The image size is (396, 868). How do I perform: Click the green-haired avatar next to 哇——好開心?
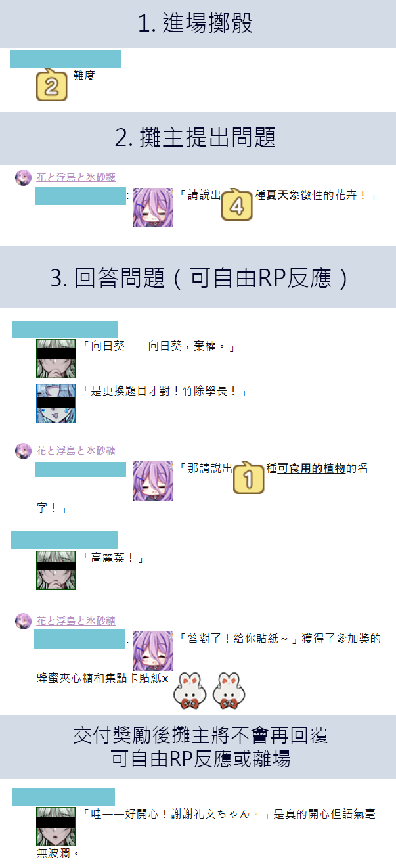(x=56, y=826)
